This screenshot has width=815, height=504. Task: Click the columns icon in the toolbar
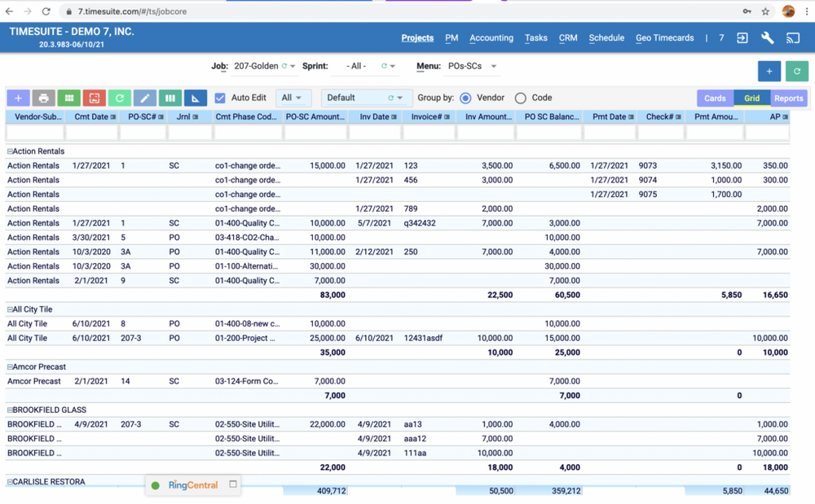tap(170, 98)
